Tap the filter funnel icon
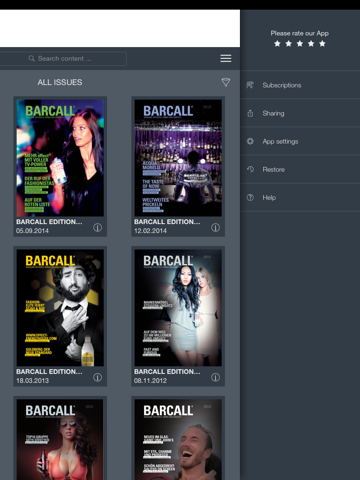This screenshot has height=480, width=360. coord(226,82)
